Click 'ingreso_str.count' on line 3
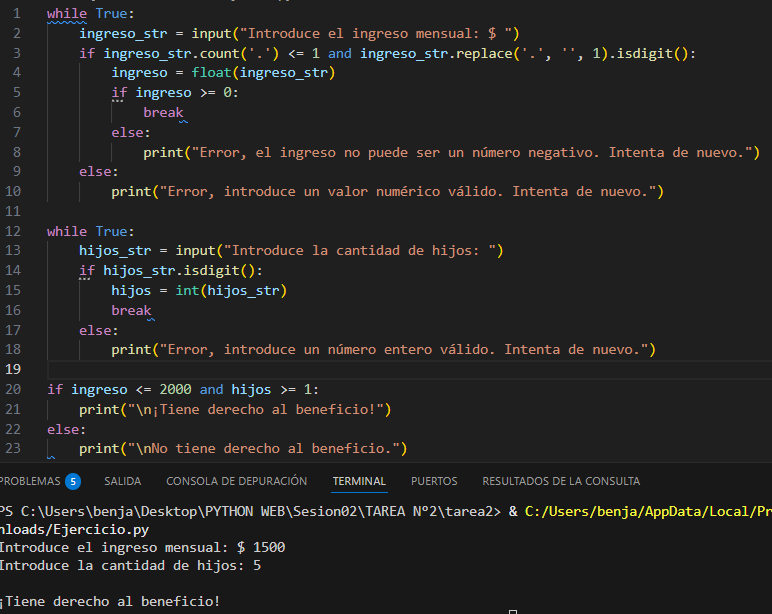This screenshot has width=772, height=614. 171,53
